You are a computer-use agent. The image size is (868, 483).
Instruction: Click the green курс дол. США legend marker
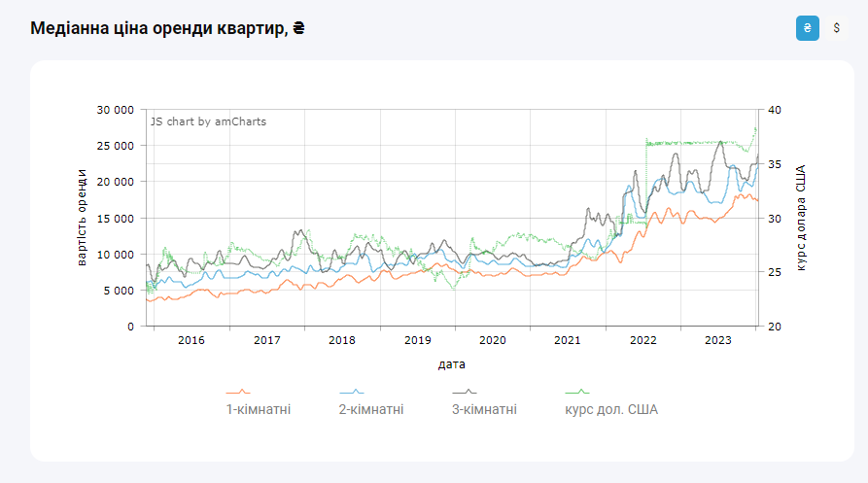click(x=577, y=393)
